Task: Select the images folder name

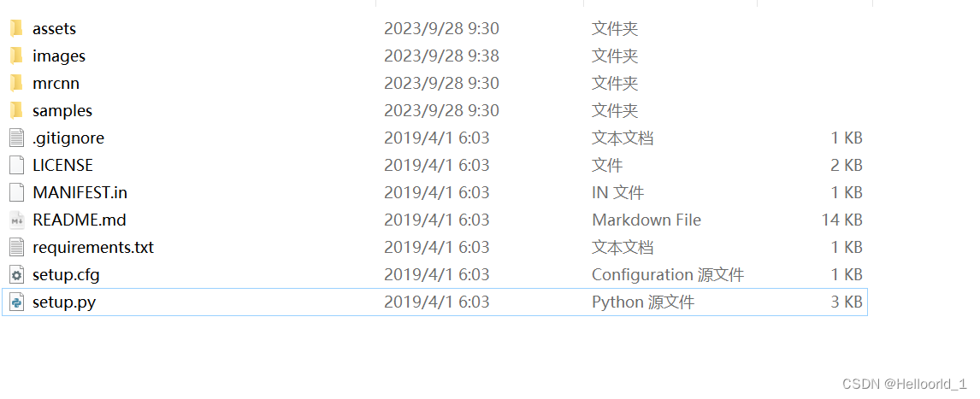Action: (59, 56)
